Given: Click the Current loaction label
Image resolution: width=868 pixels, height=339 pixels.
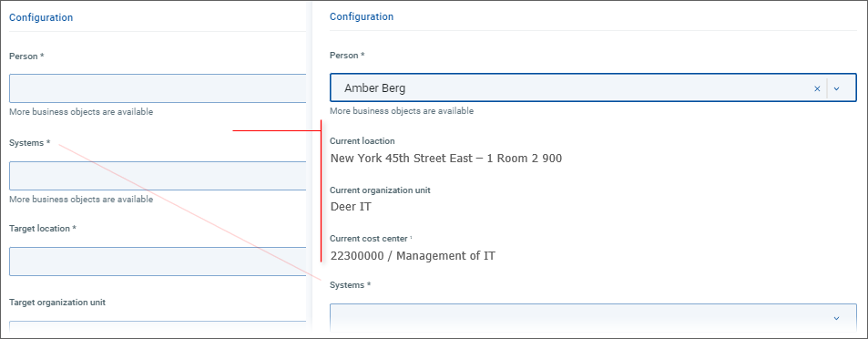Looking at the screenshot, I should tap(362, 141).
